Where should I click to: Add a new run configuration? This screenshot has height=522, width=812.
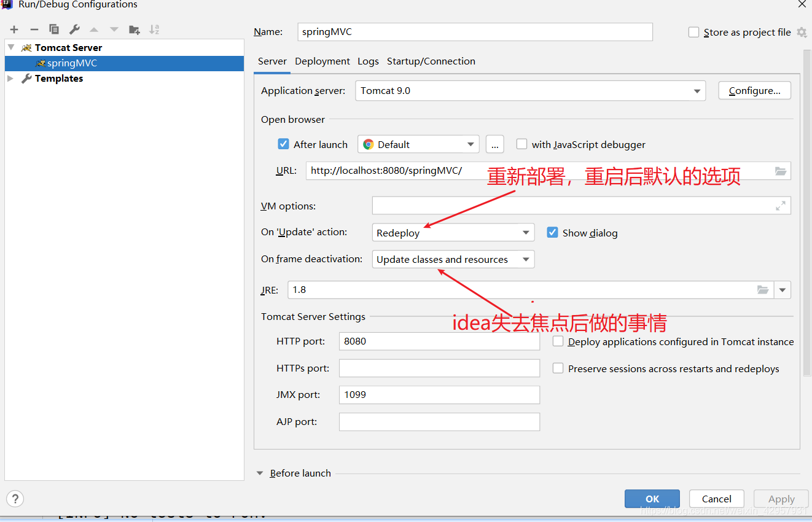coord(14,29)
